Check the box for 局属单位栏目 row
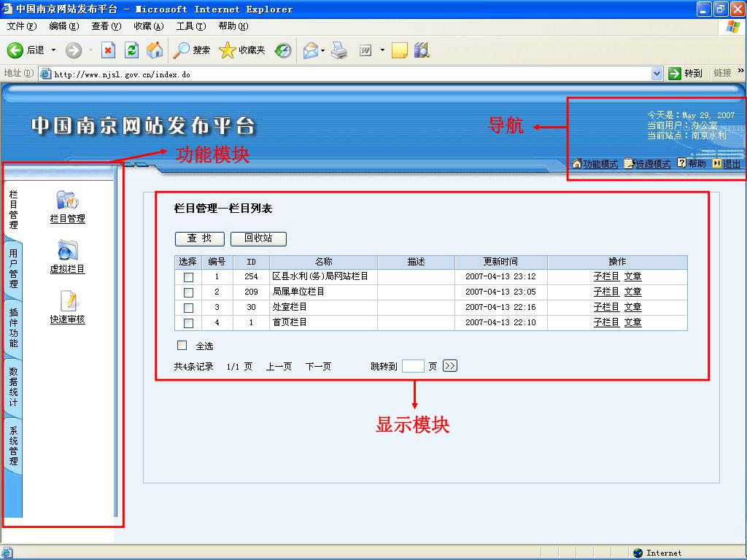747x560 pixels. (189, 292)
